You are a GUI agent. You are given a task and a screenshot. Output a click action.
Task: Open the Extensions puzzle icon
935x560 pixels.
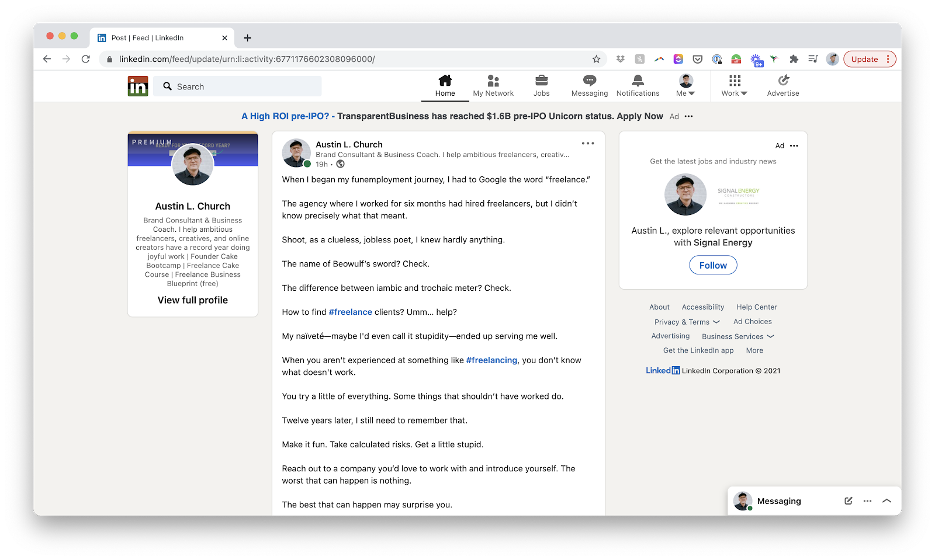794,59
